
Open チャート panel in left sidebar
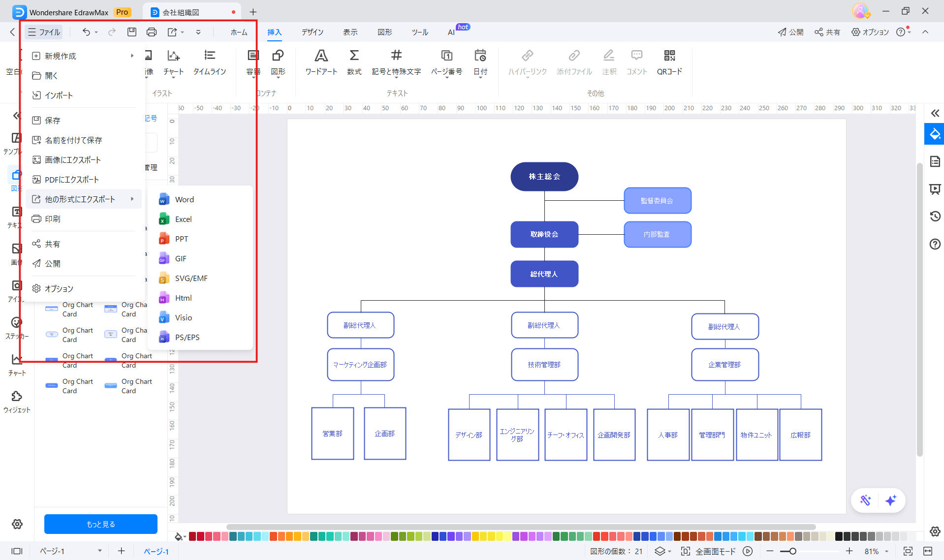[17, 365]
